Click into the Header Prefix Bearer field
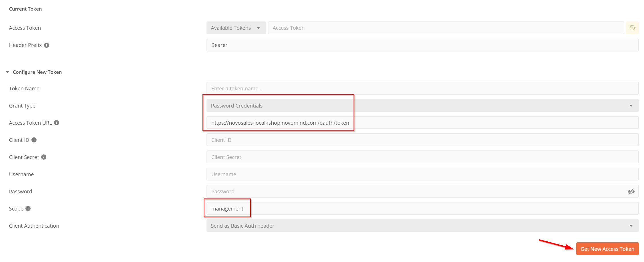 pos(422,45)
